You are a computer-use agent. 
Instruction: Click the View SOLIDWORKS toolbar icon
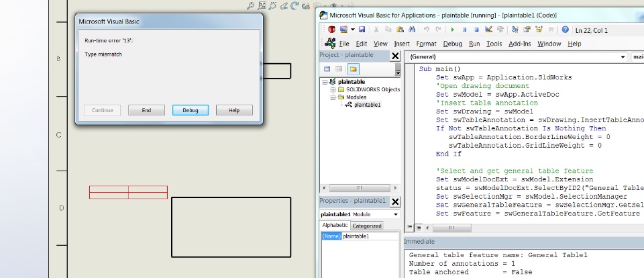coord(331,30)
